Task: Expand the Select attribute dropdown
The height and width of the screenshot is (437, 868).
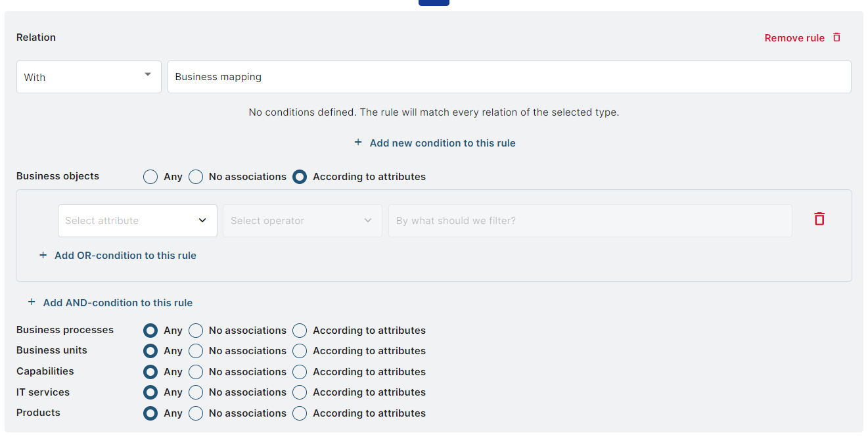Action: 137,221
